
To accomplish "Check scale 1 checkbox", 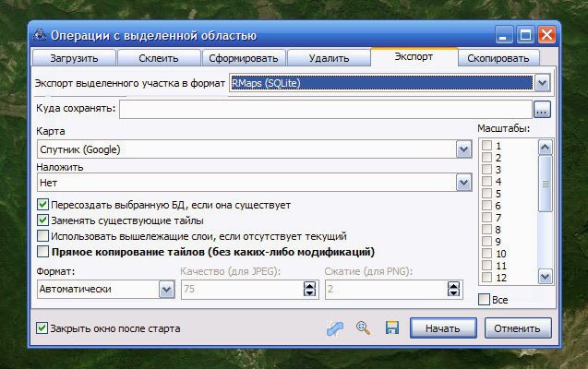I will coord(486,146).
